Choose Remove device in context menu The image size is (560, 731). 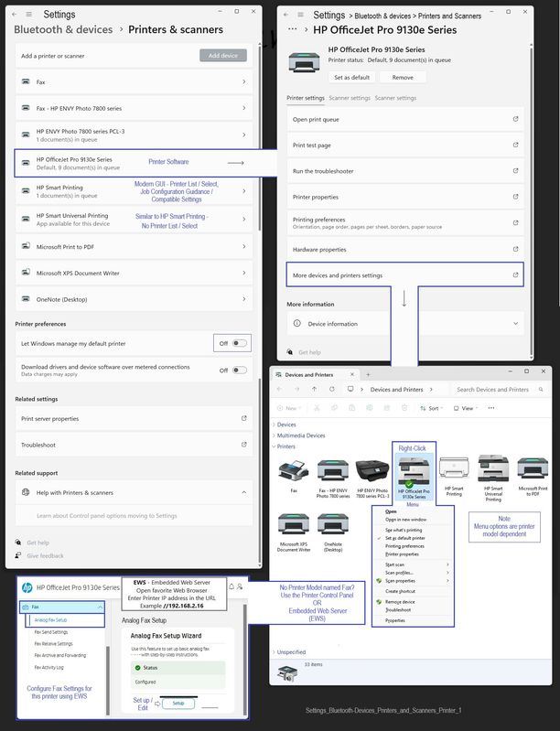(400, 602)
